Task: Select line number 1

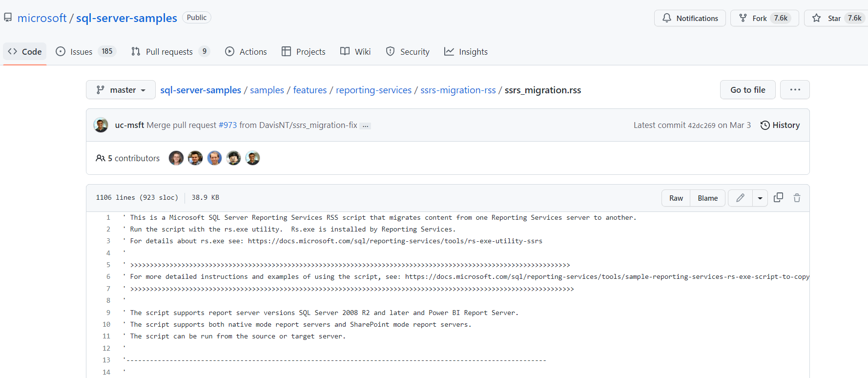Action: [108, 217]
